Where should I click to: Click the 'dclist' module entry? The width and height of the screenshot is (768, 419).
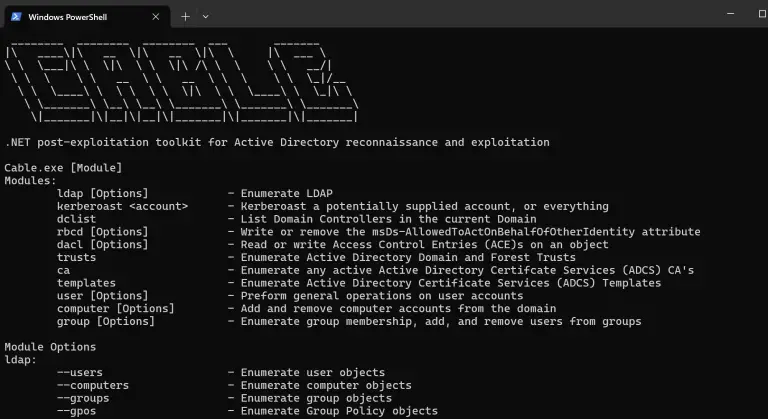pos(76,219)
